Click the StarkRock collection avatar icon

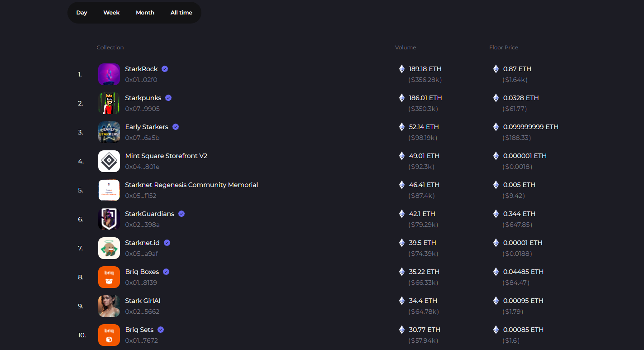[x=109, y=74]
